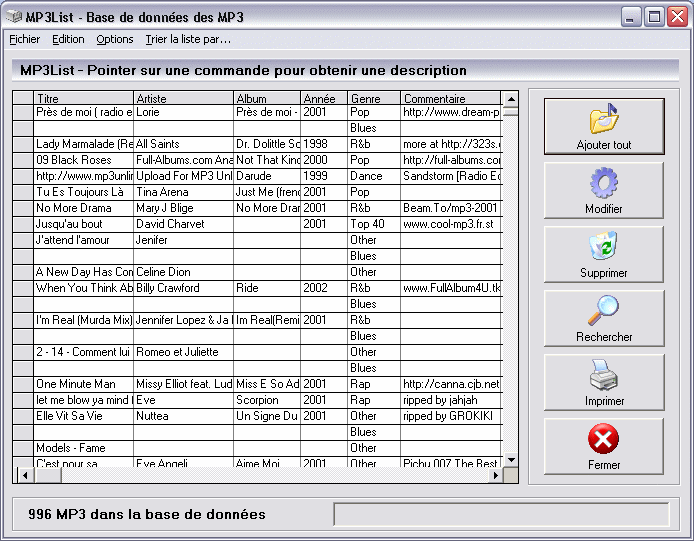Select the 'Nuttea' artist cell
This screenshot has height=541, width=694.
pyautogui.click(x=183, y=416)
